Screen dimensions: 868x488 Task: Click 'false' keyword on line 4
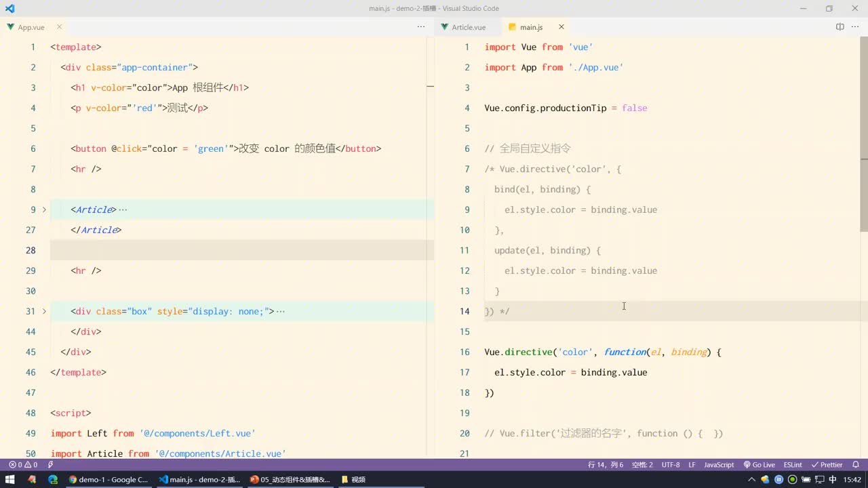coord(634,108)
